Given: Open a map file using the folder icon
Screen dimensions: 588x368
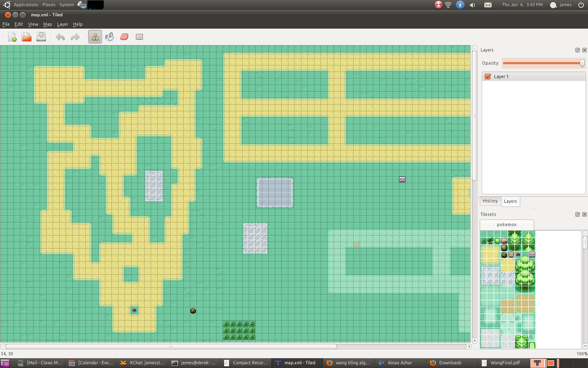Looking at the screenshot, I should pyautogui.click(x=27, y=37).
